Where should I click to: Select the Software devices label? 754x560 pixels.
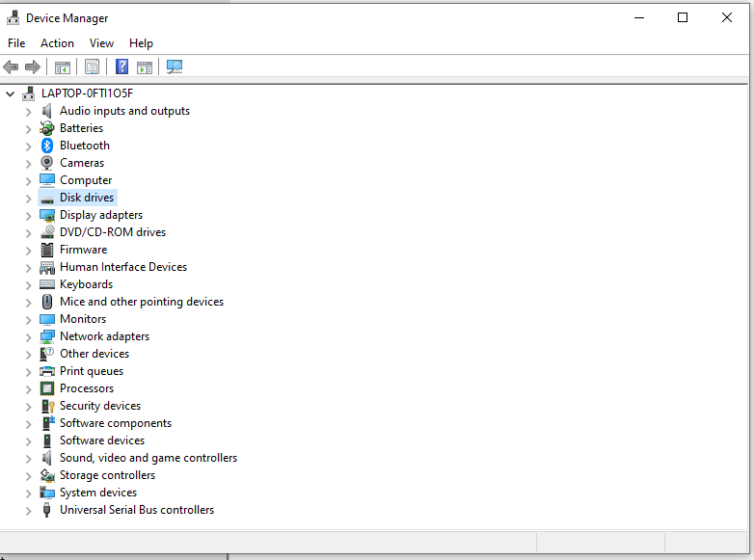click(x=102, y=440)
